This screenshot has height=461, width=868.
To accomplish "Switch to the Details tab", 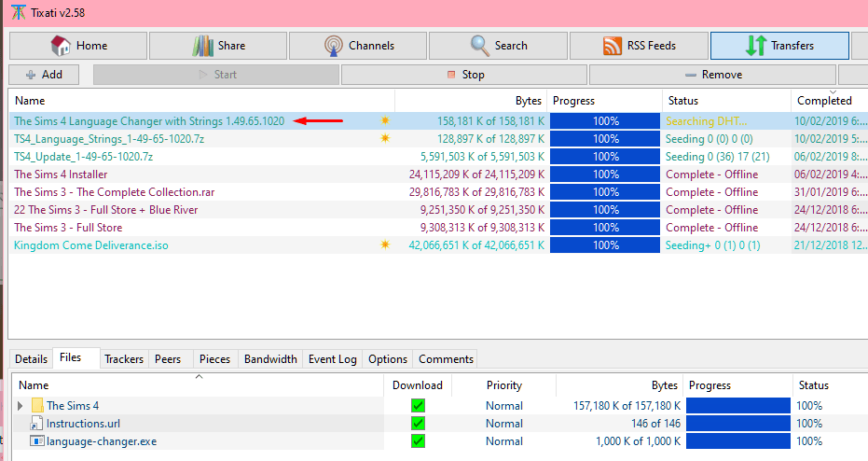I will point(31,359).
